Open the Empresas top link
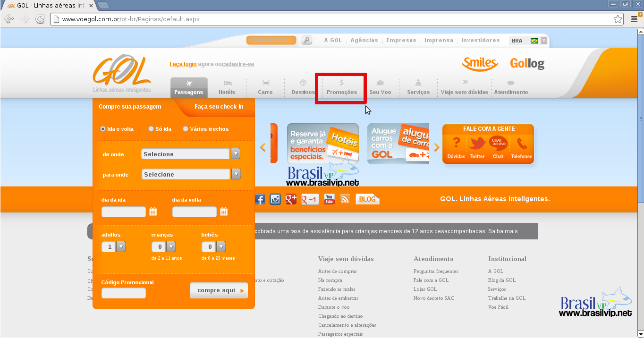The width and height of the screenshot is (644, 339). tap(401, 41)
